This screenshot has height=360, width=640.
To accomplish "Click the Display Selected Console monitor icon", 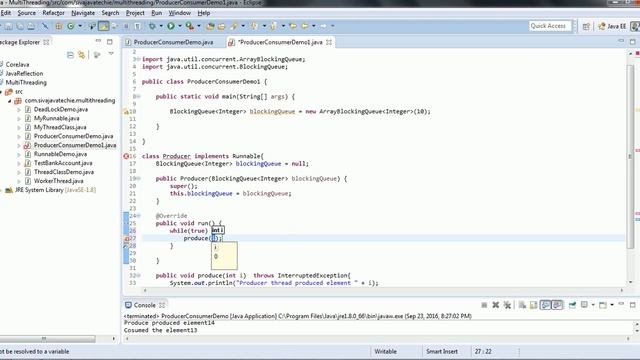I will pos(584,305).
